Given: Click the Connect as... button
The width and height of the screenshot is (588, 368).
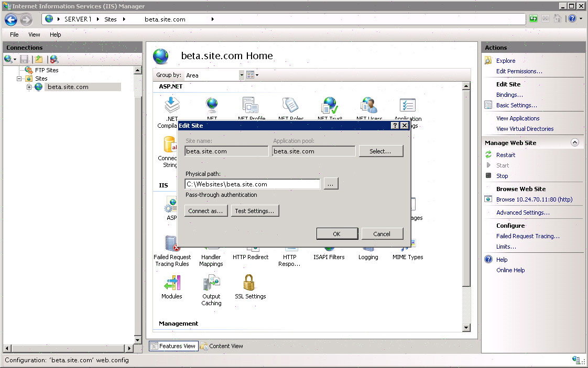Looking at the screenshot, I should tap(206, 210).
